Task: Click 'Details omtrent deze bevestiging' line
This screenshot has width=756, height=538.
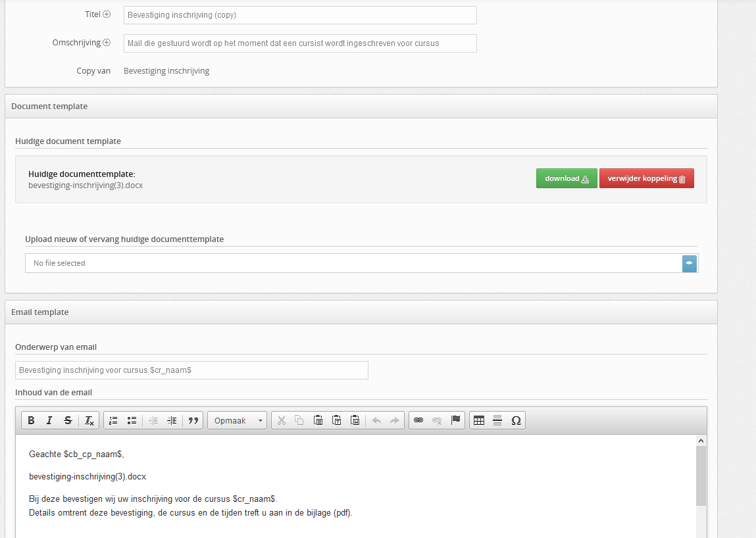Action: (x=190, y=513)
